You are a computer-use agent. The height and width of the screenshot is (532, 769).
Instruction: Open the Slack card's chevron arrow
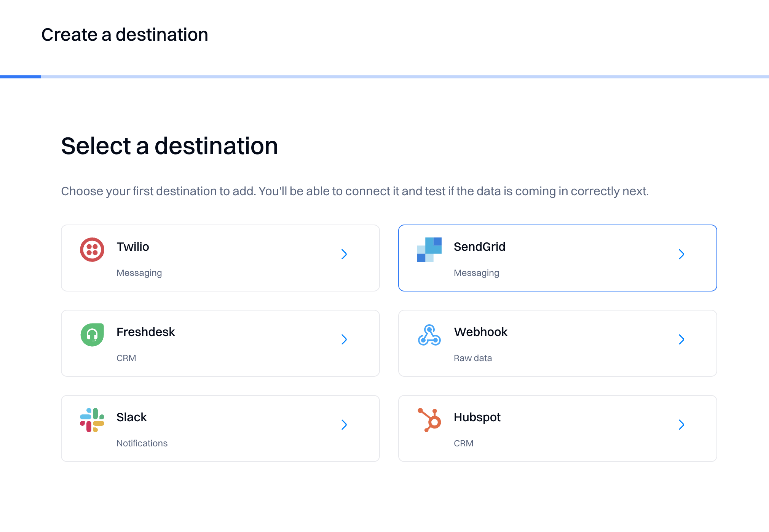click(344, 425)
